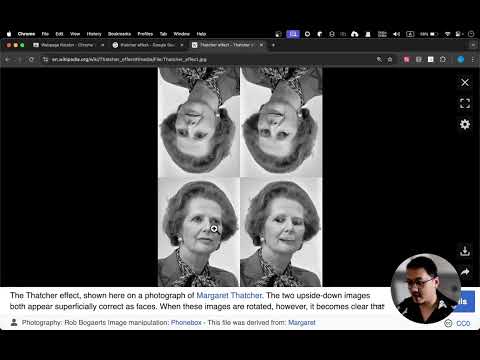This screenshot has width=480, height=360.
Task: Open the Edit menu
Action: (59, 34)
